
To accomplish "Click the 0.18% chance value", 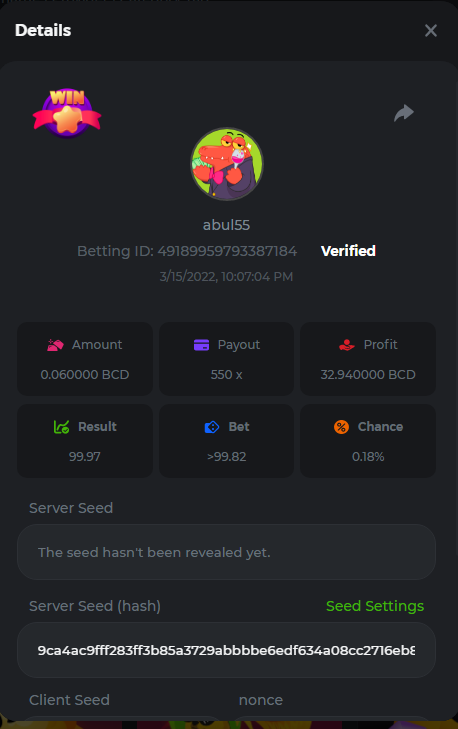I will 368,457.
